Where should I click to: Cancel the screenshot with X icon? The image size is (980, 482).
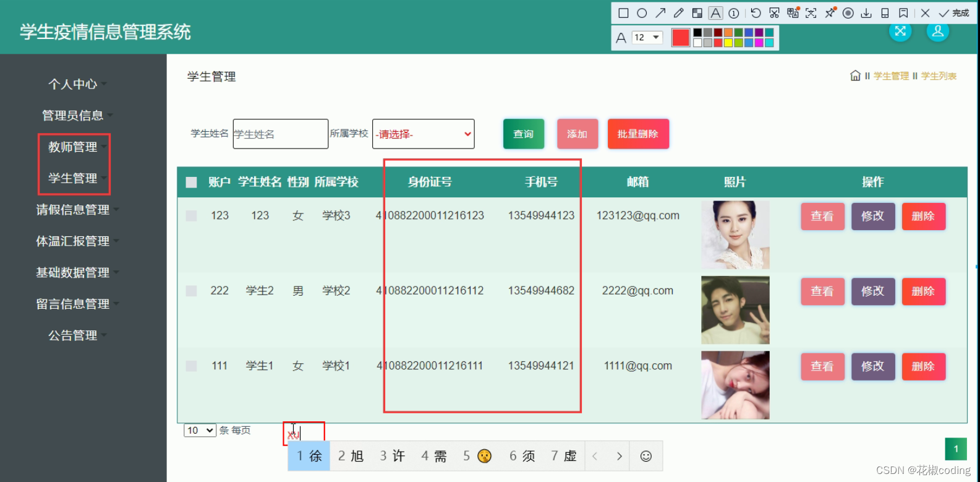coord(925,13)
